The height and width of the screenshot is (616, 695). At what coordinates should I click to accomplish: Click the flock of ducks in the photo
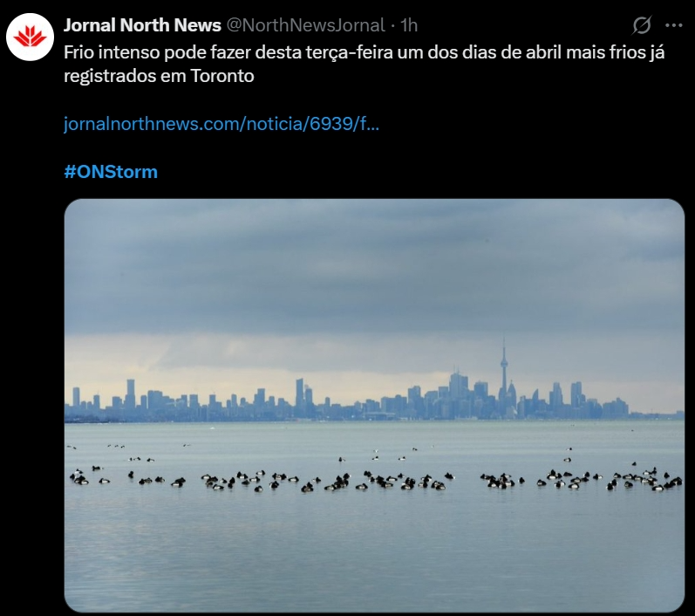(374, 479)
